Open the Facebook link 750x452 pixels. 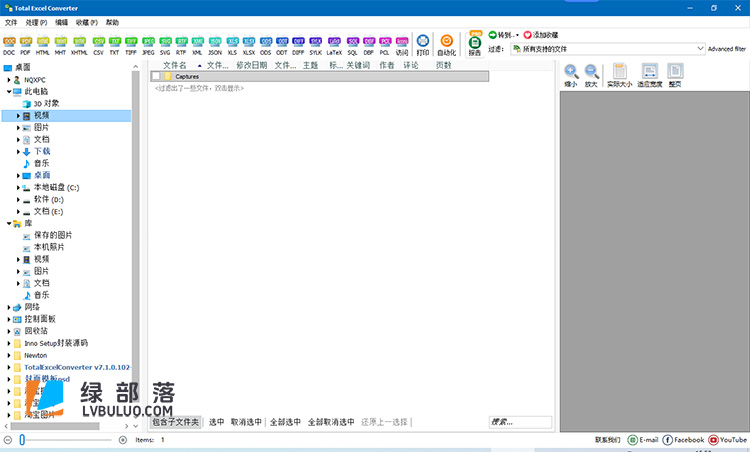(683, 440)
